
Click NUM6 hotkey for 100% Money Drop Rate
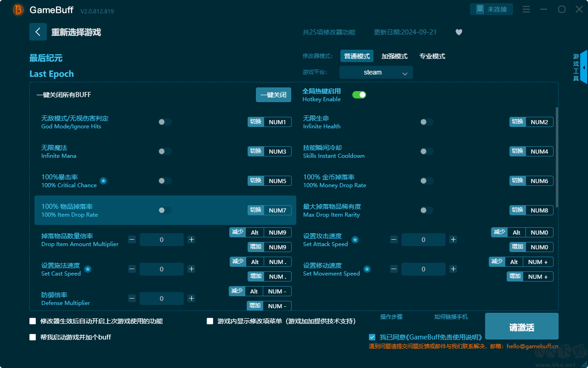pos(539,181)
